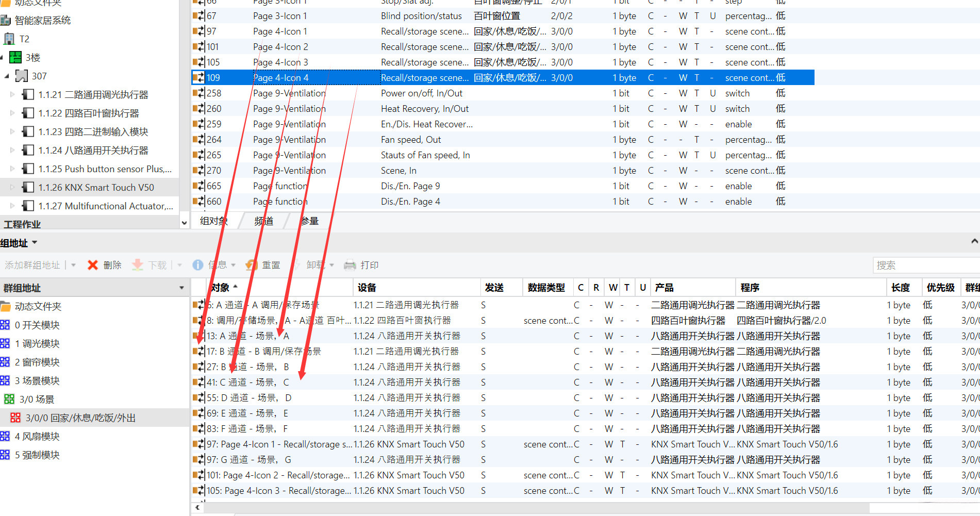Click the 重置 button
This screenshot has width=980, height=516.
(x=263, y=265)
